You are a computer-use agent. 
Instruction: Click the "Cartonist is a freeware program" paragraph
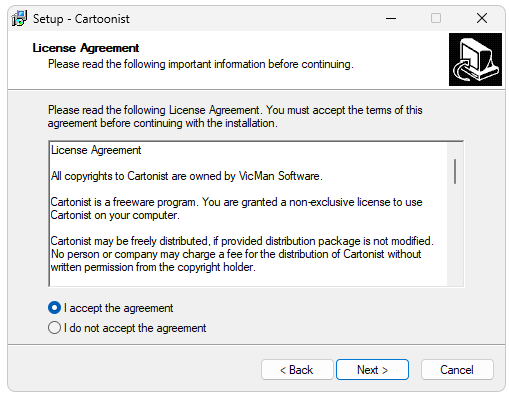coord(236,209)
